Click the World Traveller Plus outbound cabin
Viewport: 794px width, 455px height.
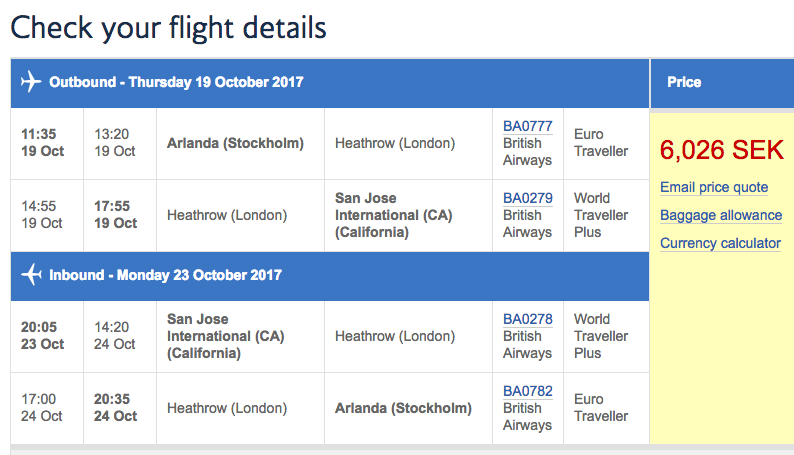[601, 215]
